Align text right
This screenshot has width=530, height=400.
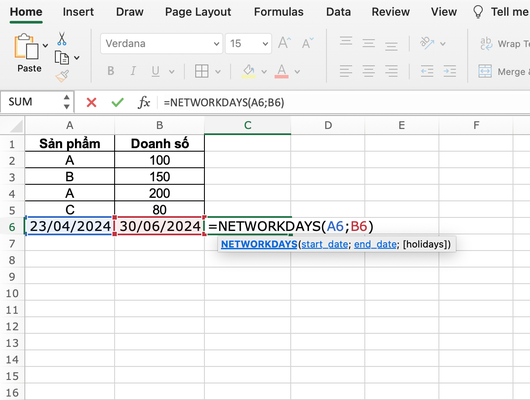tap(391, 71)
